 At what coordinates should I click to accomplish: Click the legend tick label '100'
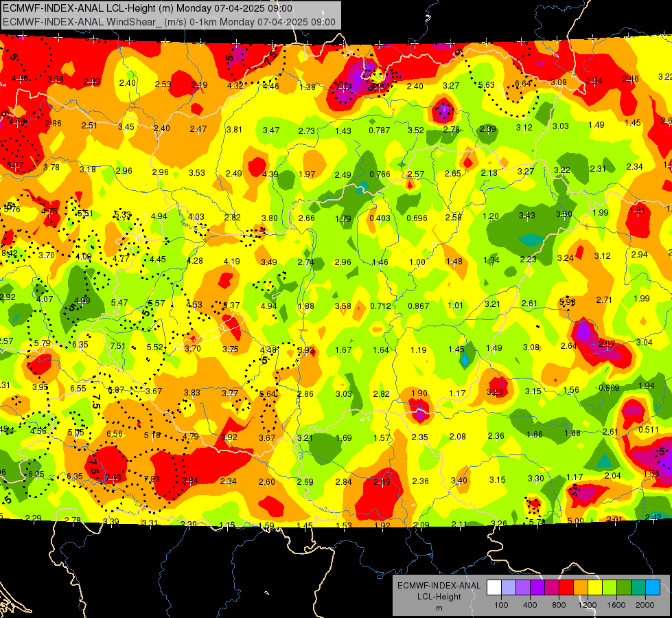click(x=501, y=605)
